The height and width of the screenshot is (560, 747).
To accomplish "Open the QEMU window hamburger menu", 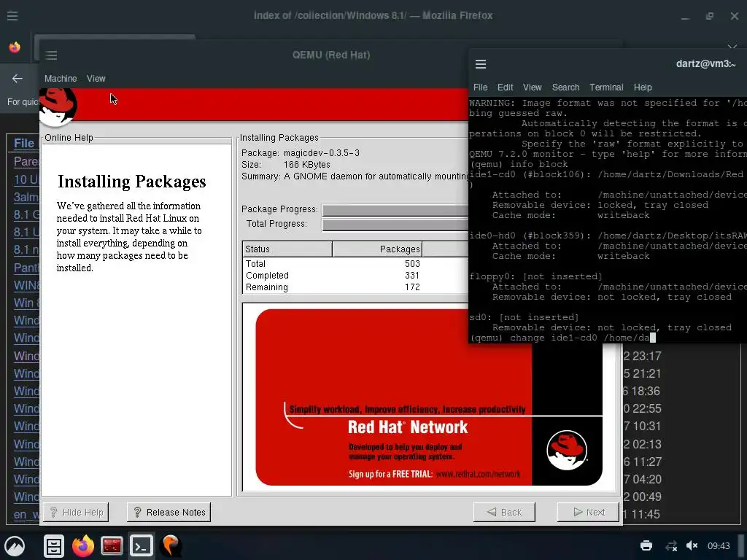I will click(52, 55).
